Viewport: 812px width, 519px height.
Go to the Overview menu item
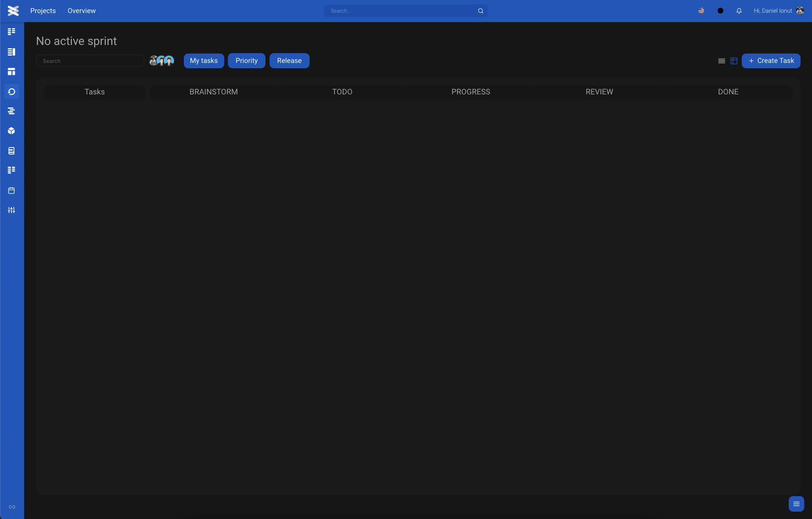click(x=82, y=11)
